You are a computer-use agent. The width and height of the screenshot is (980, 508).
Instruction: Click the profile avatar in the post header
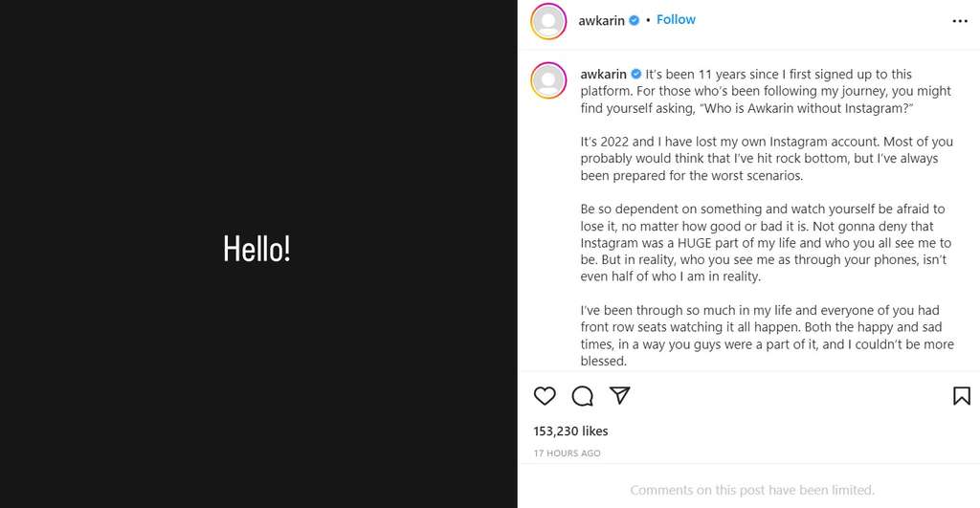(548, 21)
